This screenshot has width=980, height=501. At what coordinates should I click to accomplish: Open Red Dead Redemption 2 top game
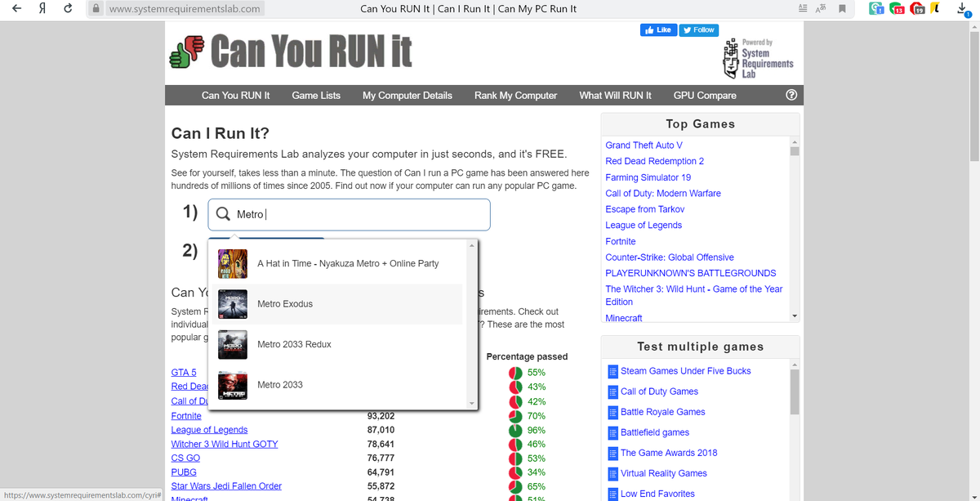click(x=654, y=161)
